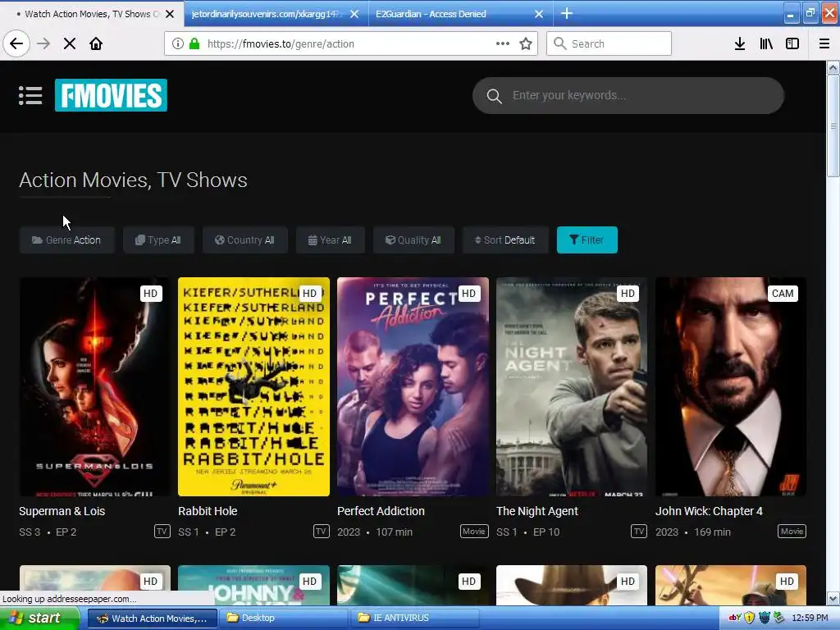This screenshot has height=630, width=840.
Task: Show site information icon in address bar
Action: [x=178, y=43]
